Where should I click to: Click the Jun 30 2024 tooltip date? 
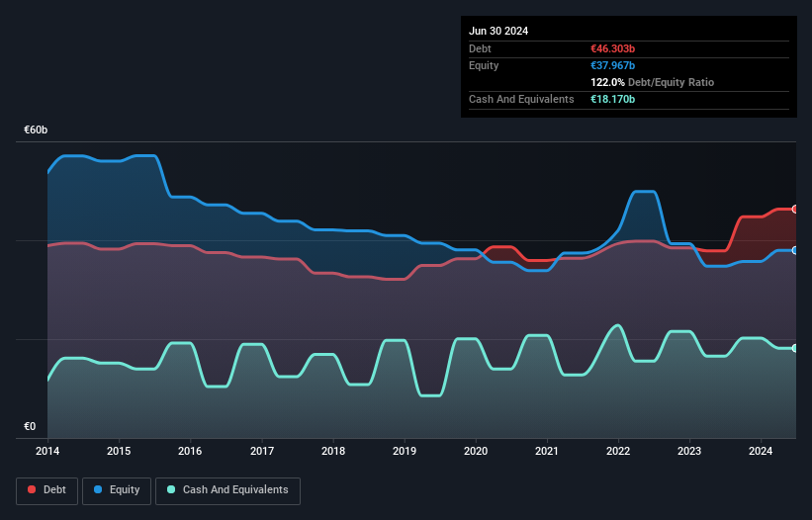498,31
